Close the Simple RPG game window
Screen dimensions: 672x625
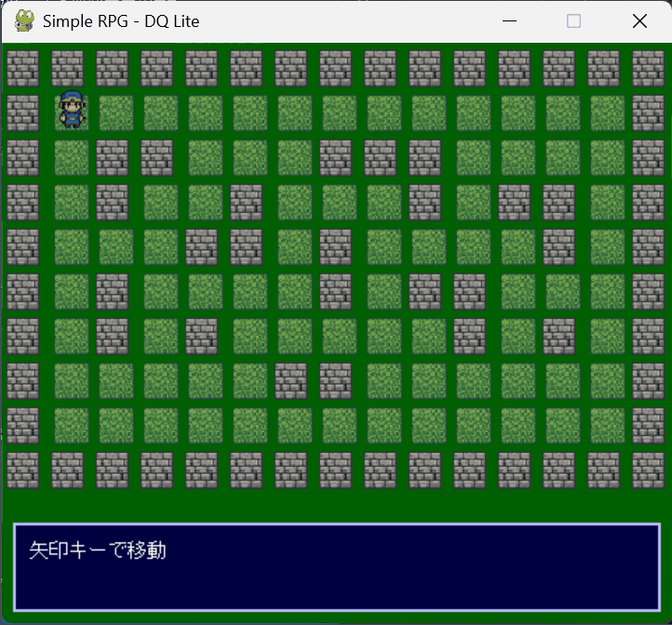point(639,21)
